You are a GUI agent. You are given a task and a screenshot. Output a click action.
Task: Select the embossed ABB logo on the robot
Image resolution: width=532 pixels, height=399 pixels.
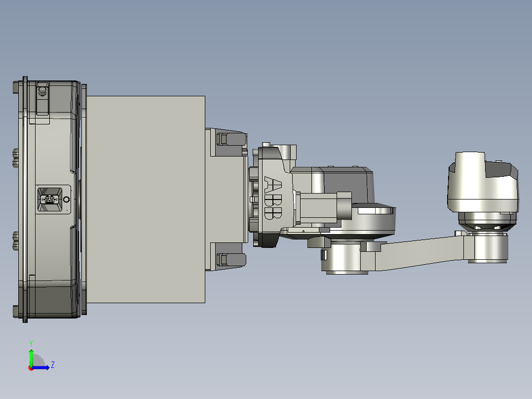pos(273,198)
